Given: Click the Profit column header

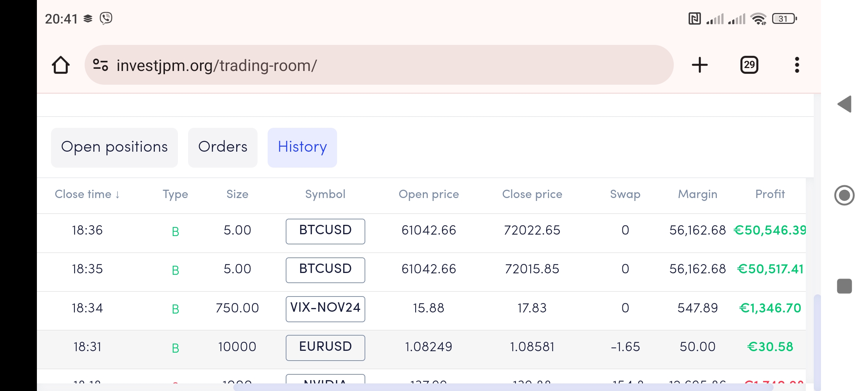Looking at the screenshot, I should (x=770, y=194).
